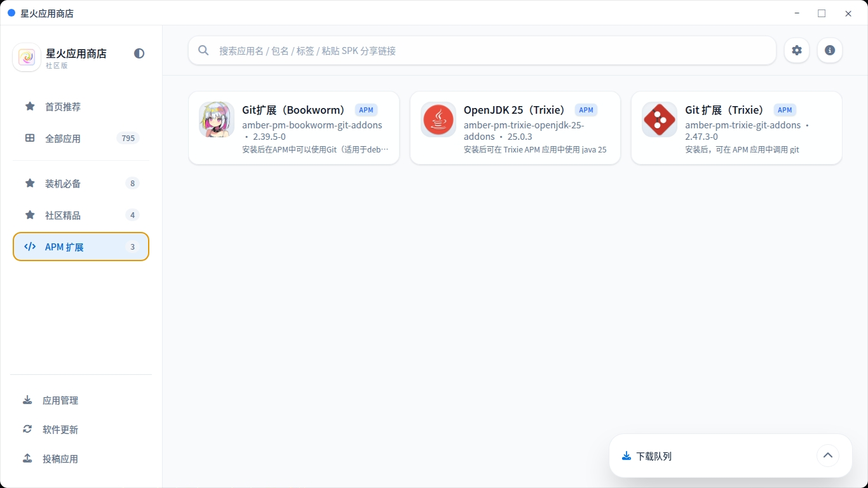
Task: Click the 下载队列 label
Action: click(654, 456)
